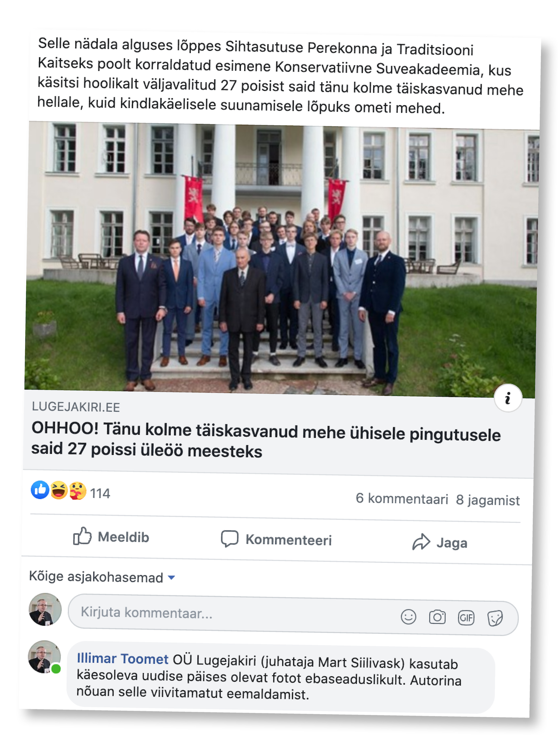Image resolution: width=560 pixels, height=747 pixels.
Task: Share the post with Jaga button
Action: click(x=440, y=542)
